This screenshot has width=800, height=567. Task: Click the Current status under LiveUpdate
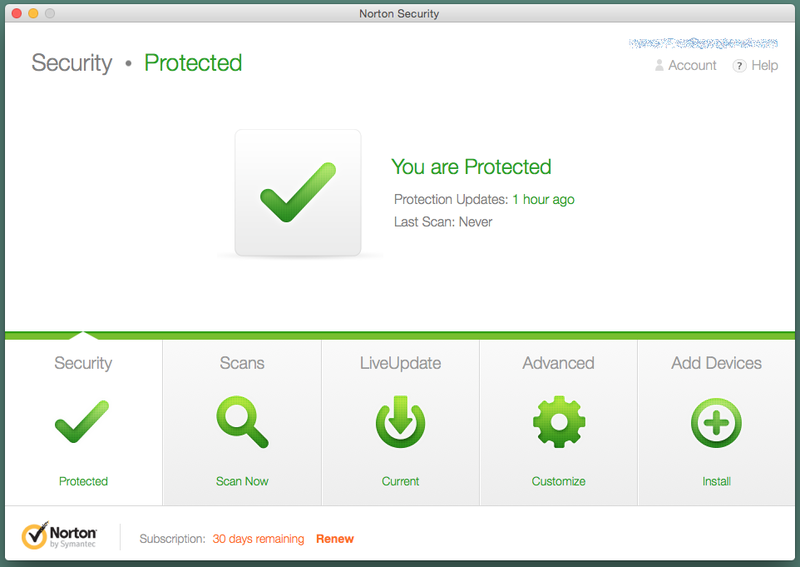(x=401, y=481)
